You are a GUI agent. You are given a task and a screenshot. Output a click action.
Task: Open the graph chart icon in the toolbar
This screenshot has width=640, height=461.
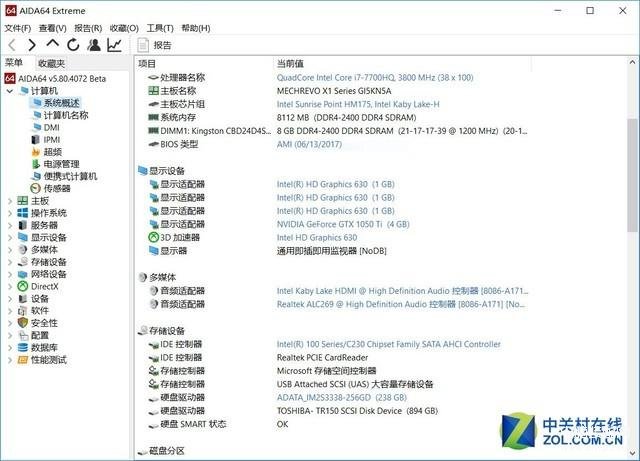tap(114, 45)
